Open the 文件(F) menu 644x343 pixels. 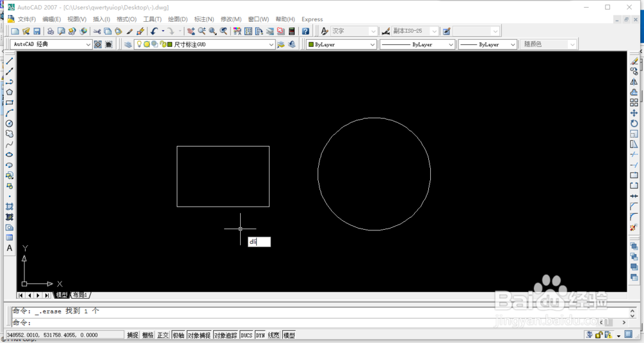pos(26,19)
